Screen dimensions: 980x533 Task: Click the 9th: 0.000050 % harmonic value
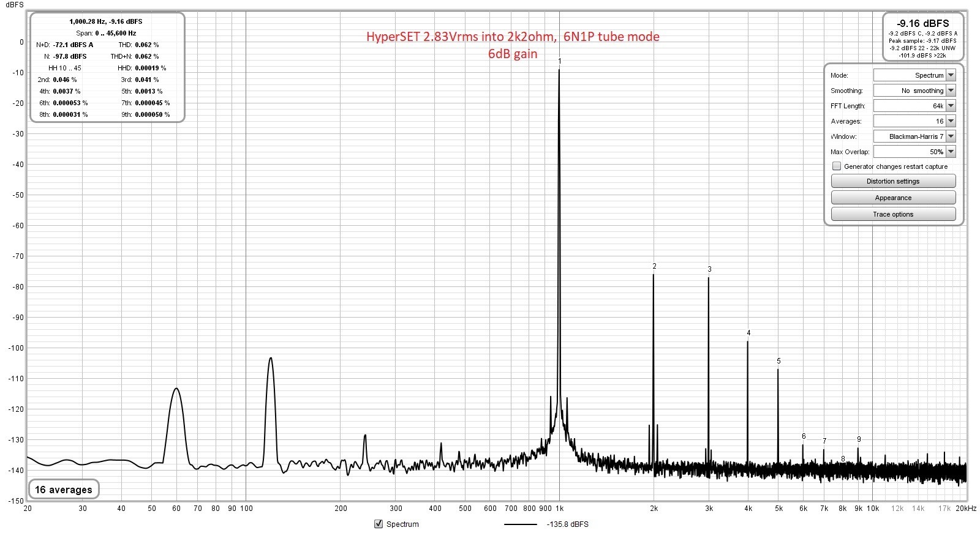pyautogui.click(x=146, y=114)
